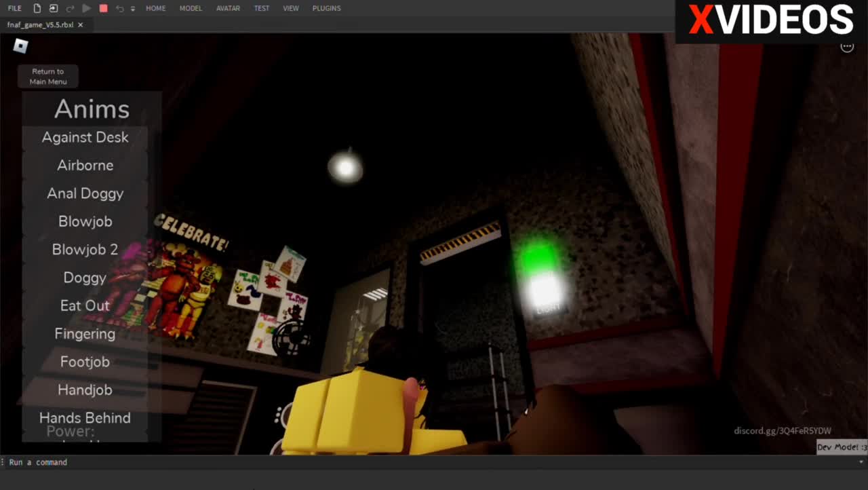Click the undo arrow icon
This screenshot has height=490, width=868.
coord(120,8)
